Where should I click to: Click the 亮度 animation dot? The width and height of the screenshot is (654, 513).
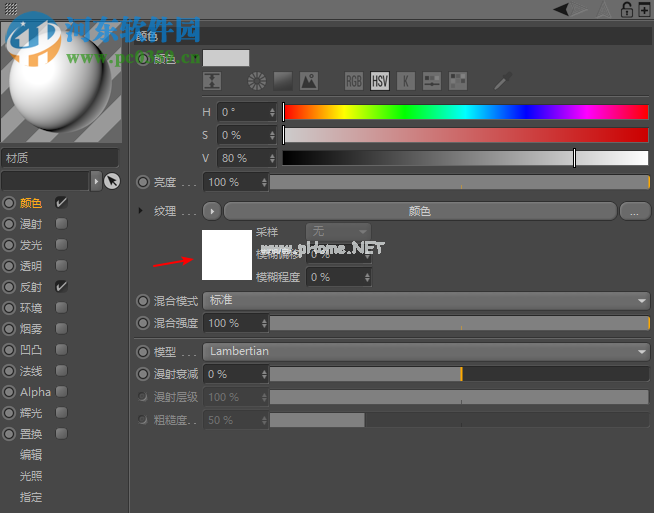click(x=143, y=182)
